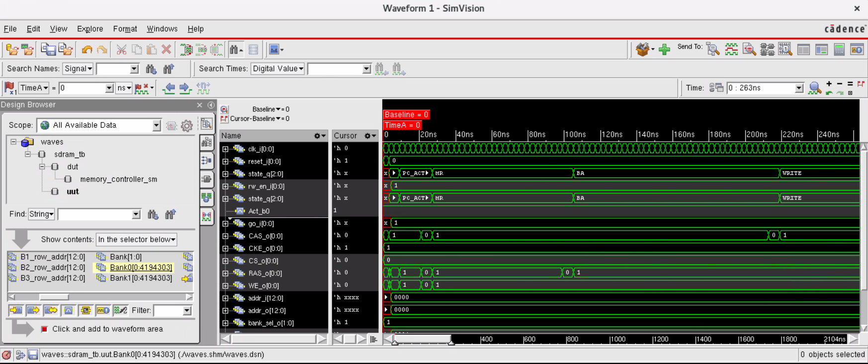This screenshot has height=364, width=868.
Task: Collapse the sdram_tb tree node
Action: [x=28, y=154]
